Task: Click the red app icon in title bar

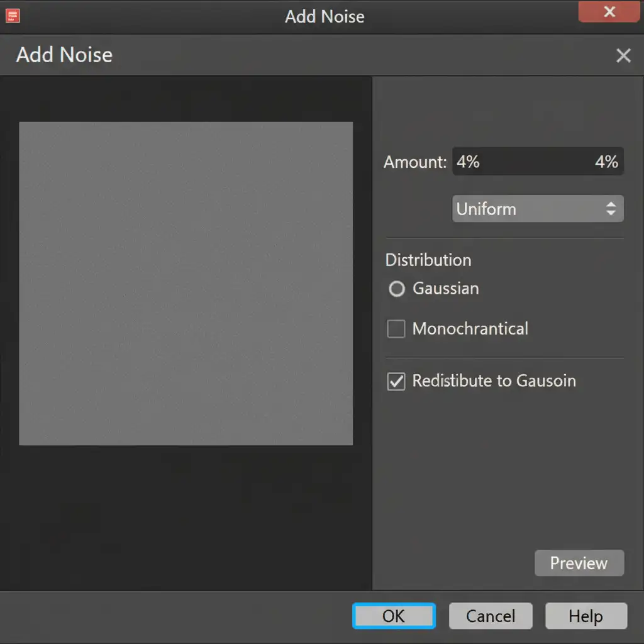Action: tap(13, 15)
